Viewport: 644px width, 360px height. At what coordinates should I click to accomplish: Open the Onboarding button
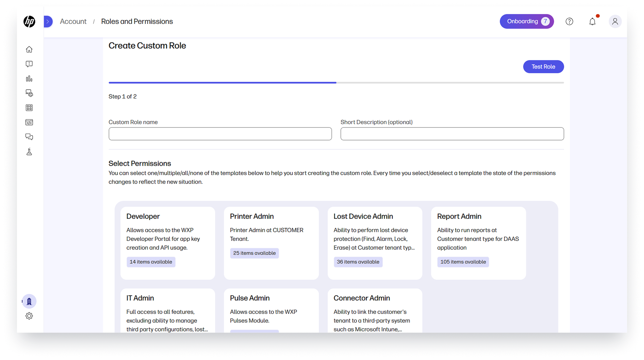point(526,21)
